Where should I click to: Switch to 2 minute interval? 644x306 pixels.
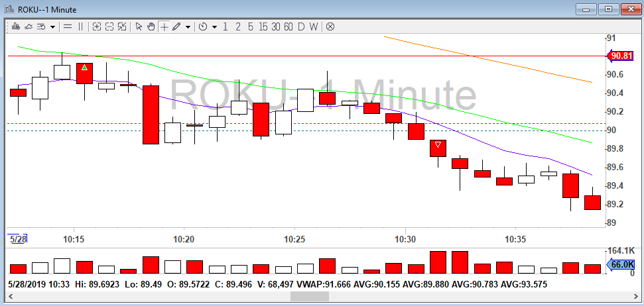[238, 27]
